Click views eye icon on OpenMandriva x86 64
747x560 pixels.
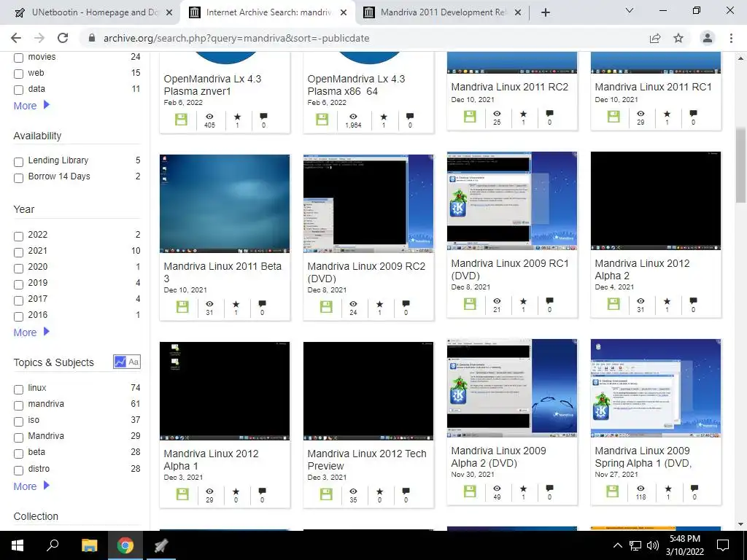tap(353, 116)
